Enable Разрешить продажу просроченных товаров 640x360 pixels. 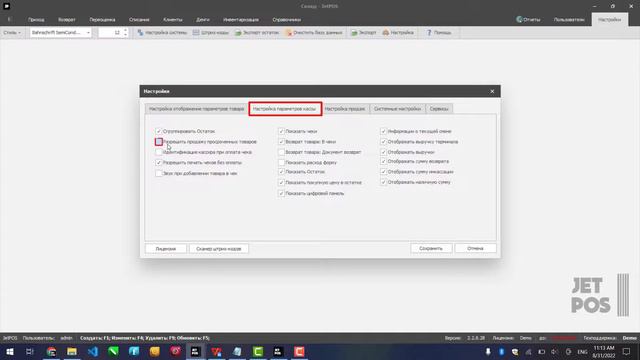159,142
